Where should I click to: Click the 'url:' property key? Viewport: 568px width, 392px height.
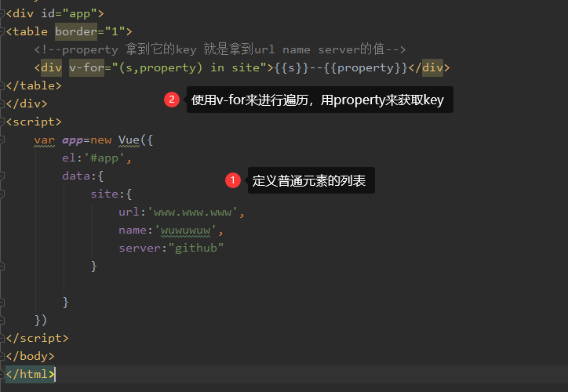pos(133,212)
